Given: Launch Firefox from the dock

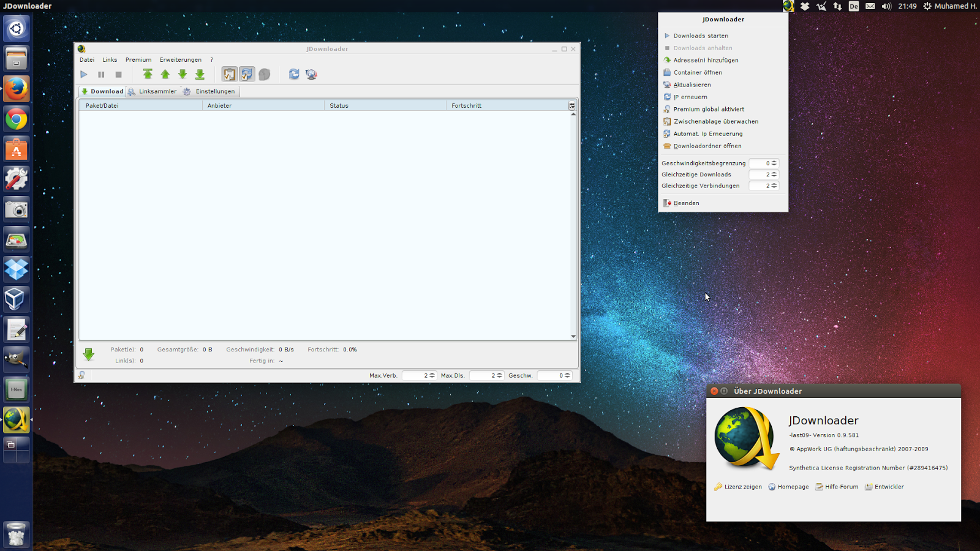Looking at the screenshot, I should click(17, 89).
